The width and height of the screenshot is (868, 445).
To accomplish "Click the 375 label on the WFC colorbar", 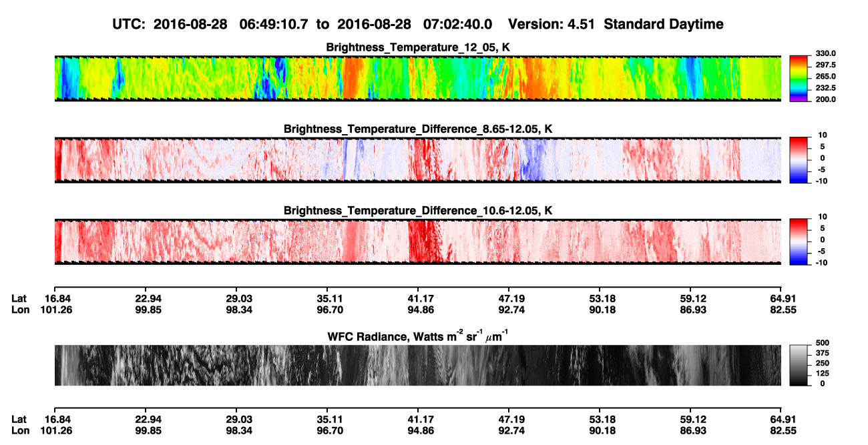I will click(x=823, y=352).
